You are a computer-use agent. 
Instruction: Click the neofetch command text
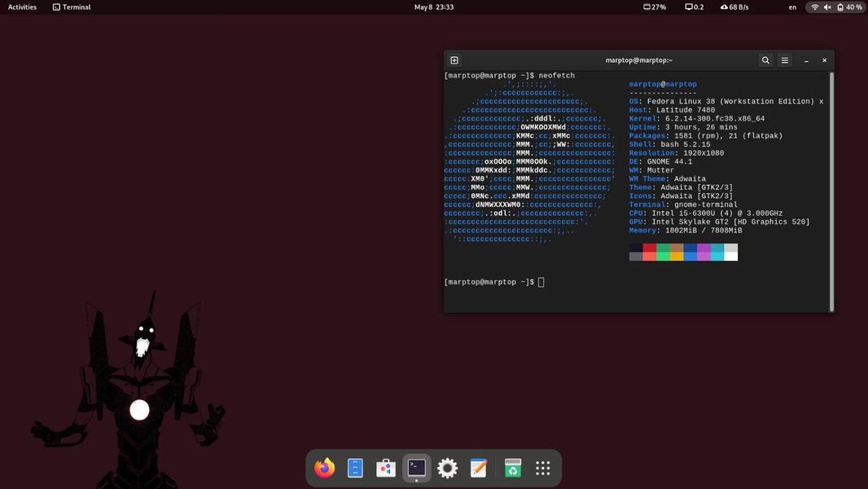click(x=556, y=75)
